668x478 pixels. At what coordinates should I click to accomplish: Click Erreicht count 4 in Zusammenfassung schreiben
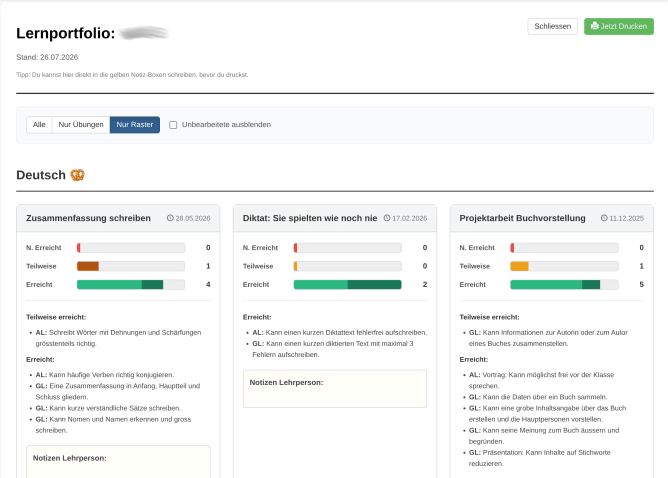point(208,285)
